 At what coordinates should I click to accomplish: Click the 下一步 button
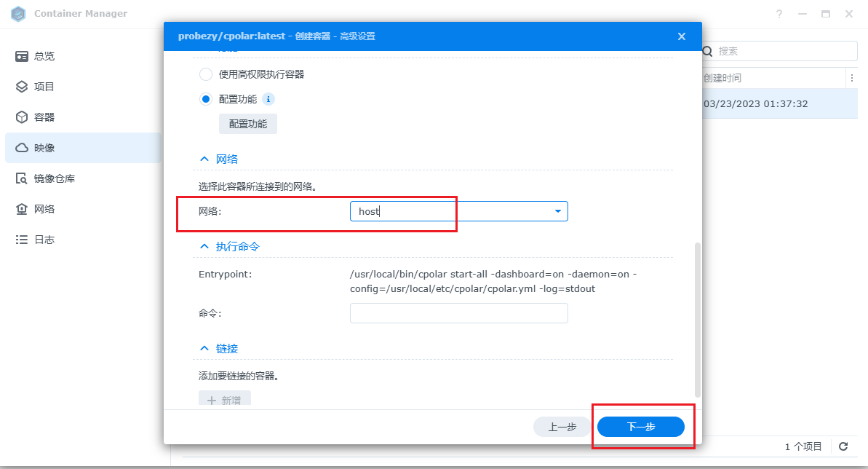[x=640, y=427]
